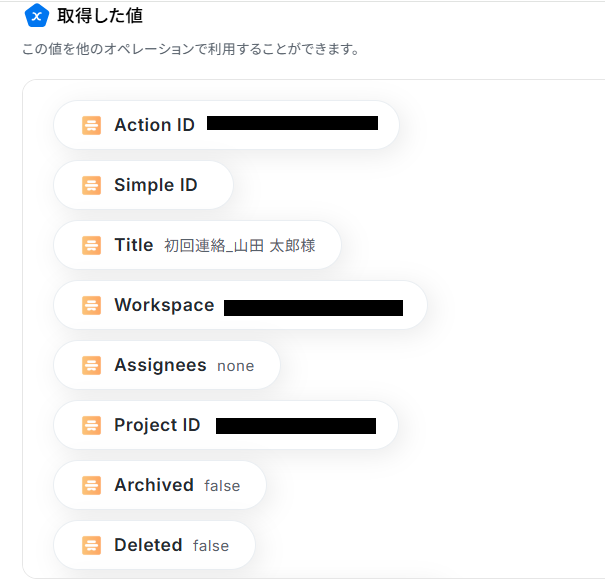Click the orange icon next to Archived
This screenshot has width=605, height=582.
(x=91, y=486)
